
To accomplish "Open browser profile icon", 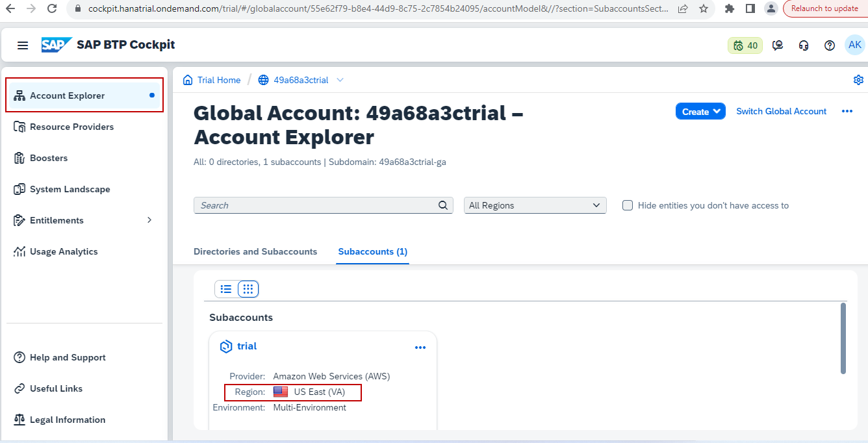I will tap(771, 8).
